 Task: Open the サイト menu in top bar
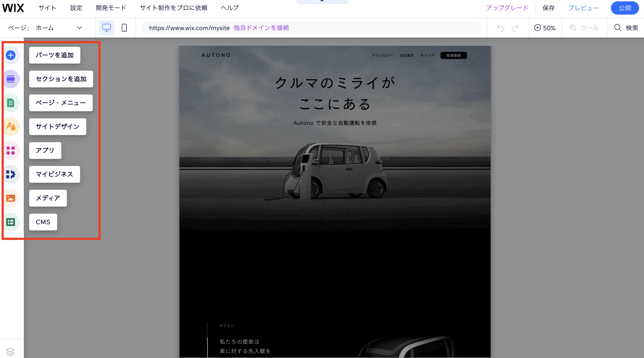pyautogui.click(x=48, y=8)
